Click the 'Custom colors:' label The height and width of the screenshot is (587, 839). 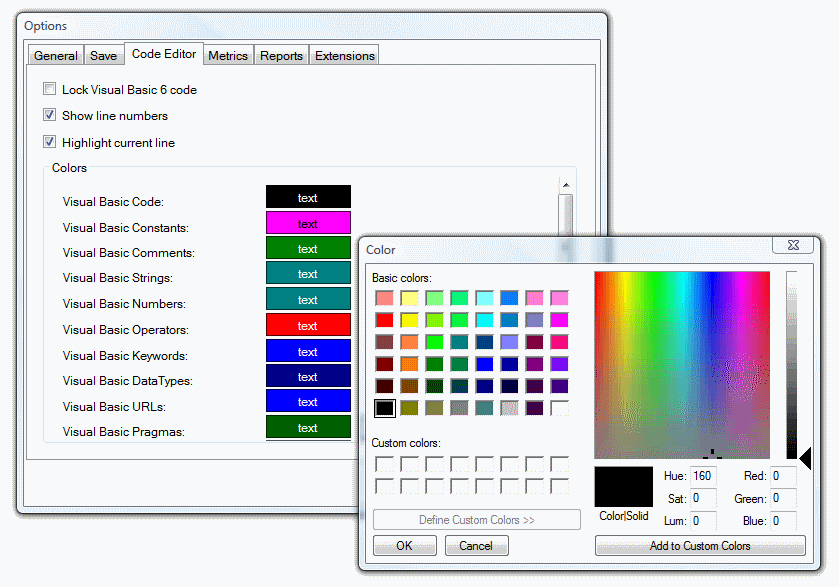click(x=406, y=443)
